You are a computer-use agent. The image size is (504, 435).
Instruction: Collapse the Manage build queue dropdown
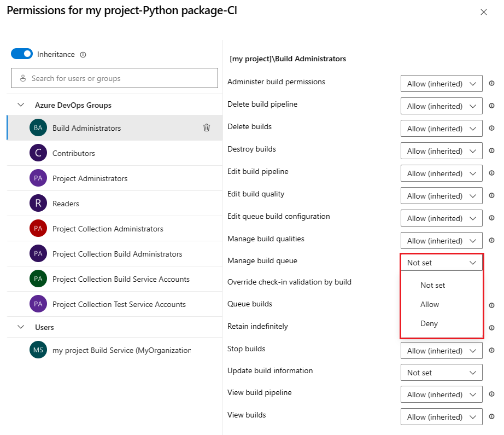pyautogui.click(x=441, y=263)
